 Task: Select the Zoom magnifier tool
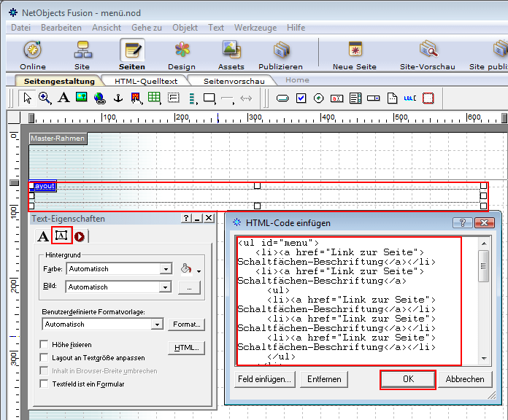(x=45, y=98)
